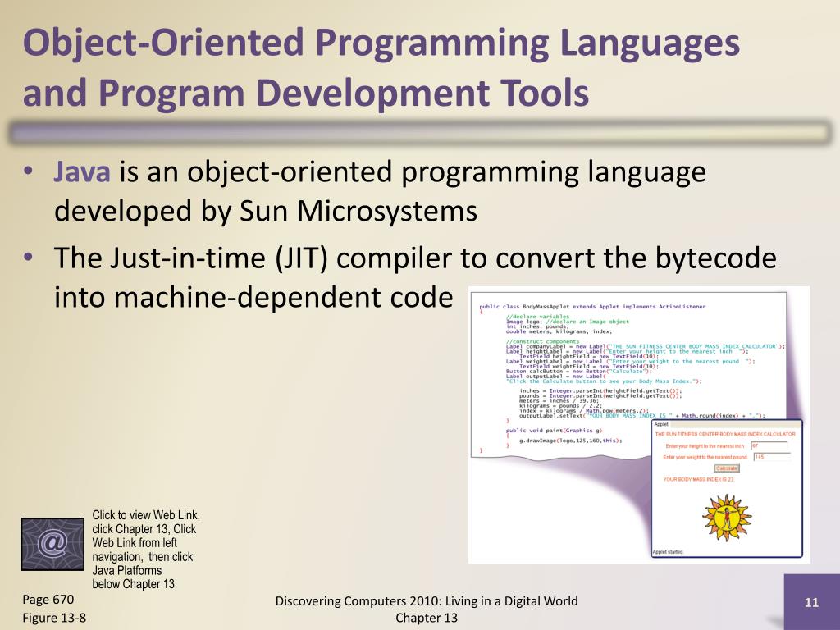Click 'Enter your weight to the nearest pound' label
840x630 pixels.
pos(705,457)
